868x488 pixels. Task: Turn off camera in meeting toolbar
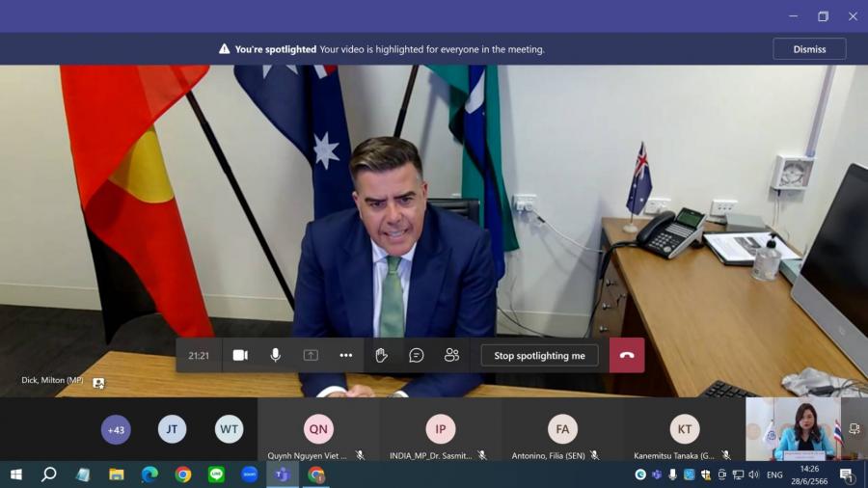pos(240,355)
